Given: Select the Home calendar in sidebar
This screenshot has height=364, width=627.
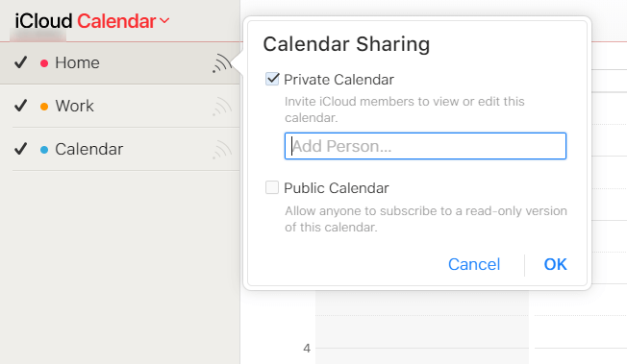Looking at the screenshot, I should point(120,63).
